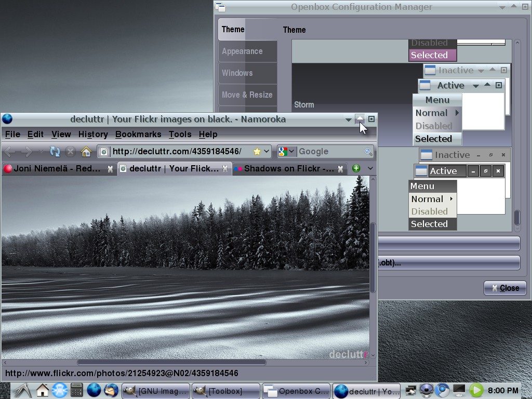Click the snowy forest photo
This screenshot has width=532, height=399.
185,268
